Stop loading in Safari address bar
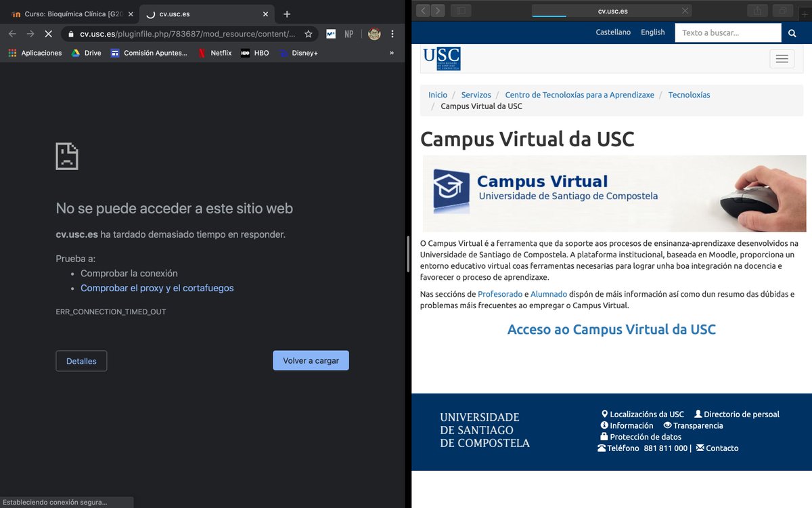Image resolution: width=812 pixels, height=508 pixels. point(685,11)
